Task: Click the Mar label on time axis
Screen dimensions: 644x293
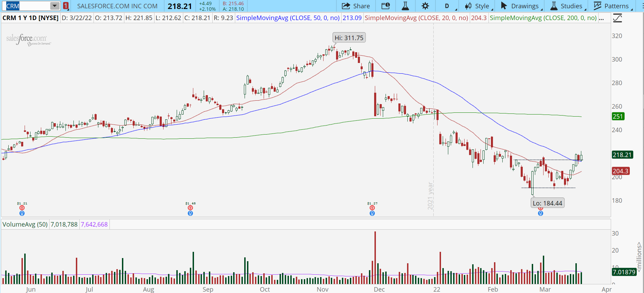Action: [545, 289]
